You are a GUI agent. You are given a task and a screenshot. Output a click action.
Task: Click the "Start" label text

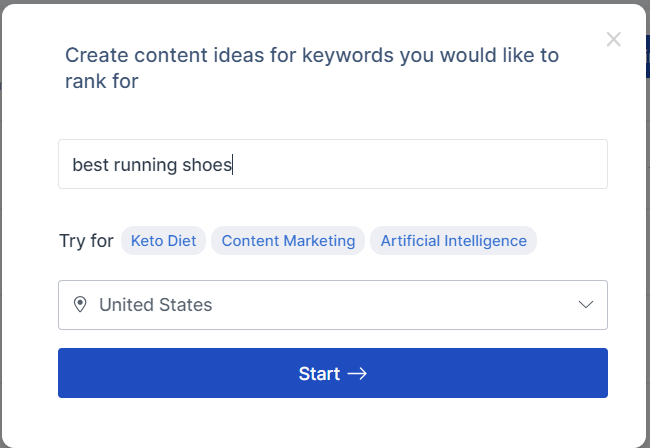point(319,374)
